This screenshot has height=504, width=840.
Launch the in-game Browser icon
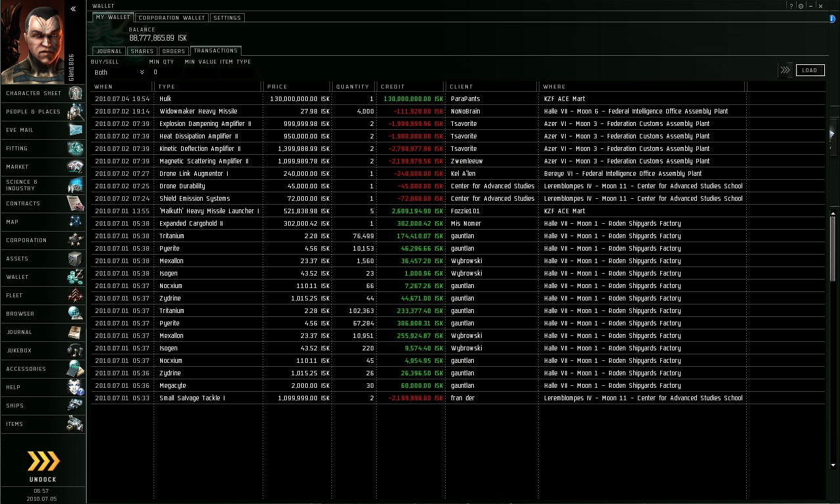(x=75, y=314)
